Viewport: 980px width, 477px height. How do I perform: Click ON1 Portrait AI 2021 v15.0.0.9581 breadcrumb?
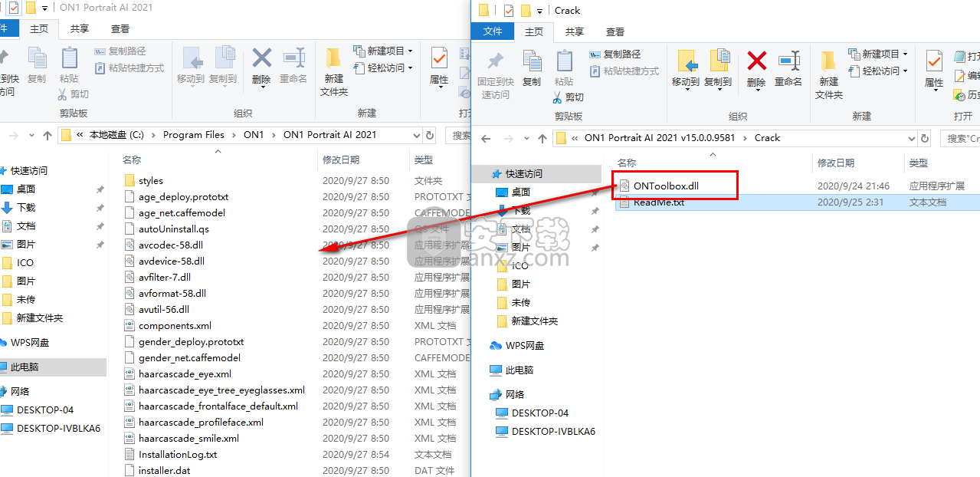pyautogui.click(x=660, y=138)
